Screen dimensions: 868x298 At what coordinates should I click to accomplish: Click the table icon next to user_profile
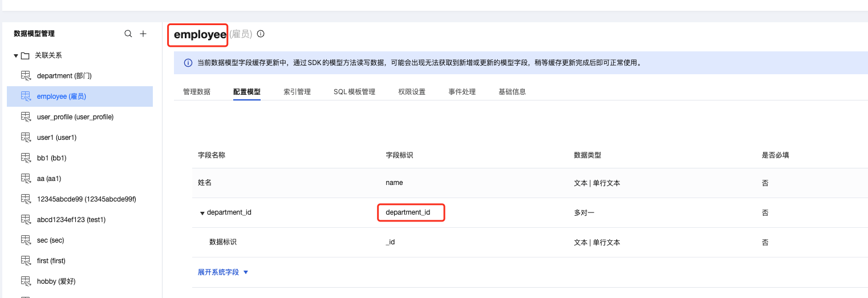[x=26, y=117]
